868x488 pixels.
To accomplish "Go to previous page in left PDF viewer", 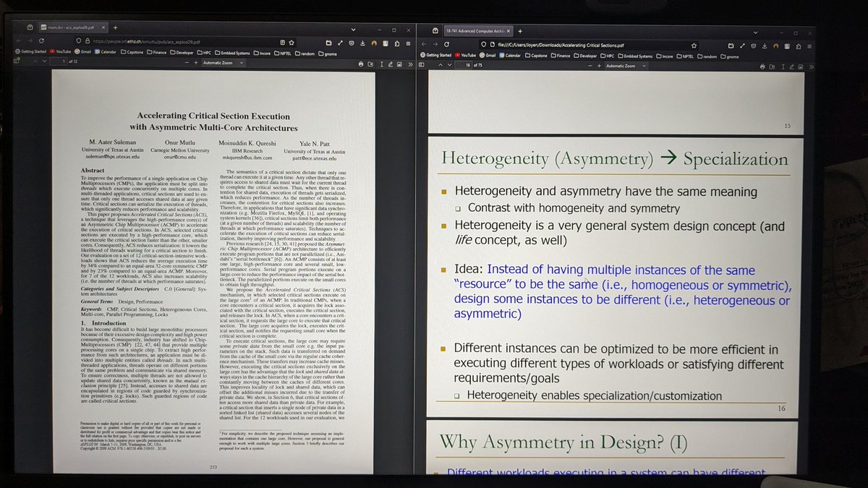I will coord(35,62).
